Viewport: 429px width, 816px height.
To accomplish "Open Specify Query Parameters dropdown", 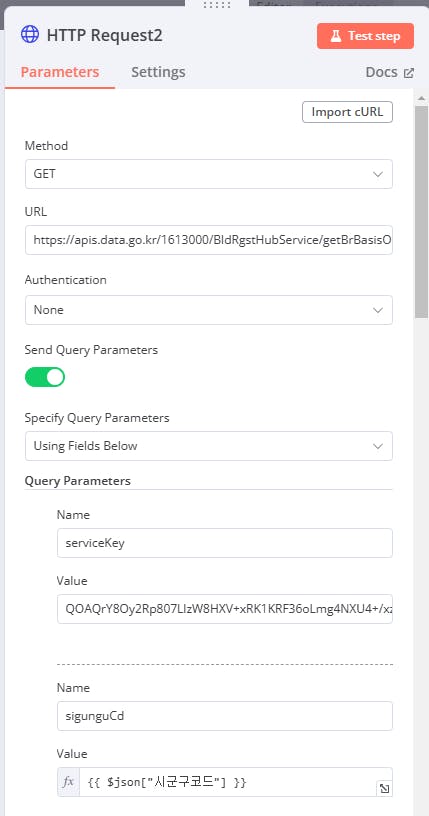I will click(209, 446).
